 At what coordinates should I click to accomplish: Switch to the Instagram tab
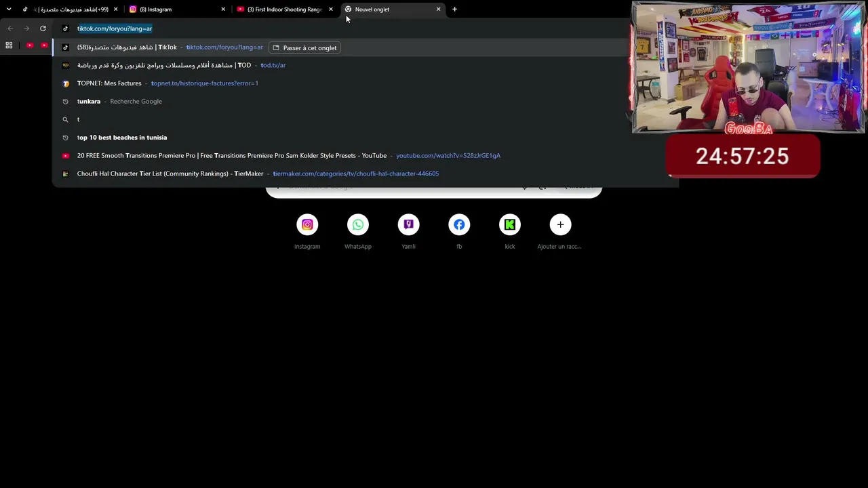click(x=176, y=9)
